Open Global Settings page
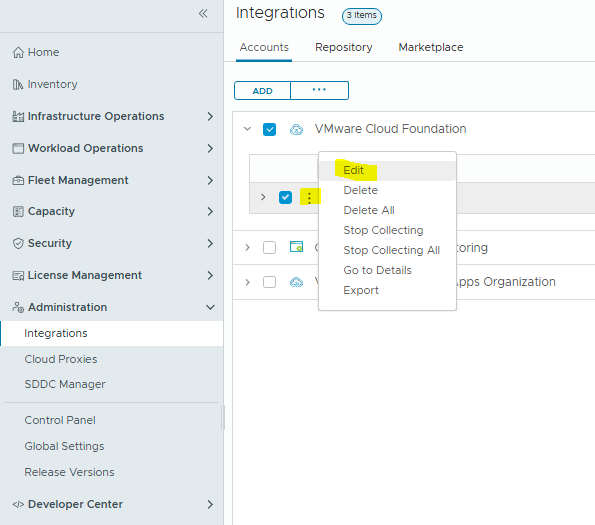 coord(64,446)
